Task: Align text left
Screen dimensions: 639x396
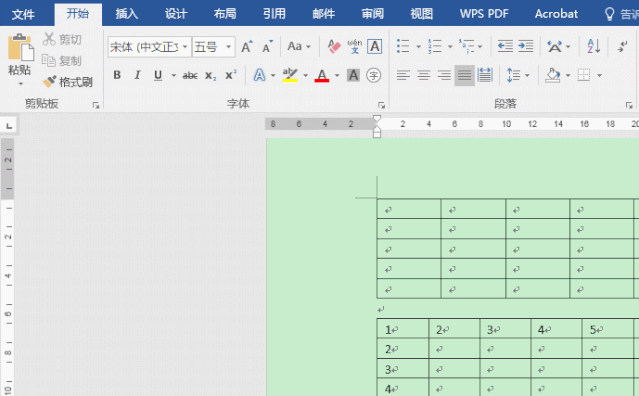Action: tap(403, 75)
